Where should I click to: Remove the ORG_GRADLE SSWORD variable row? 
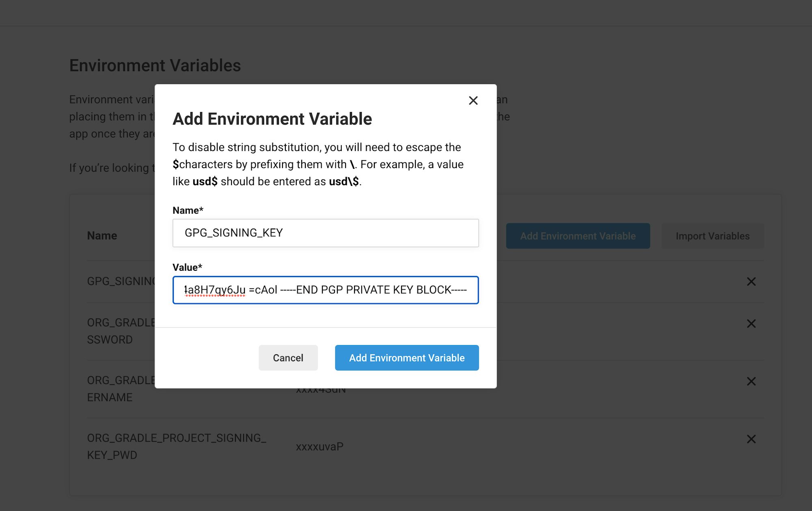point(751,323)
